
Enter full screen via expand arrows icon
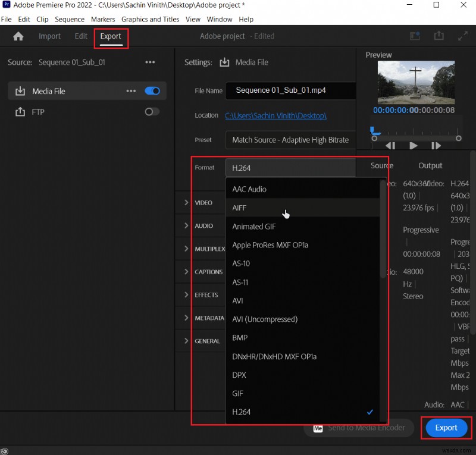pos(462,36)
